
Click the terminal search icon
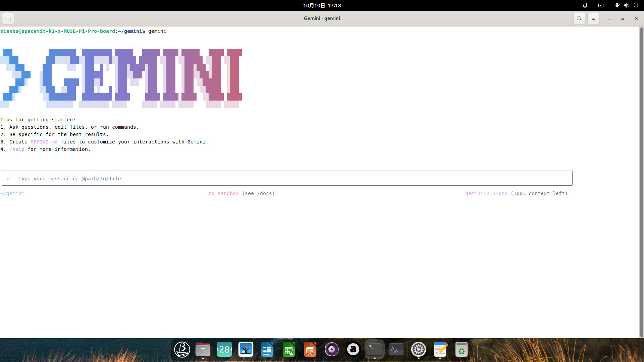[x=579, y=18]
